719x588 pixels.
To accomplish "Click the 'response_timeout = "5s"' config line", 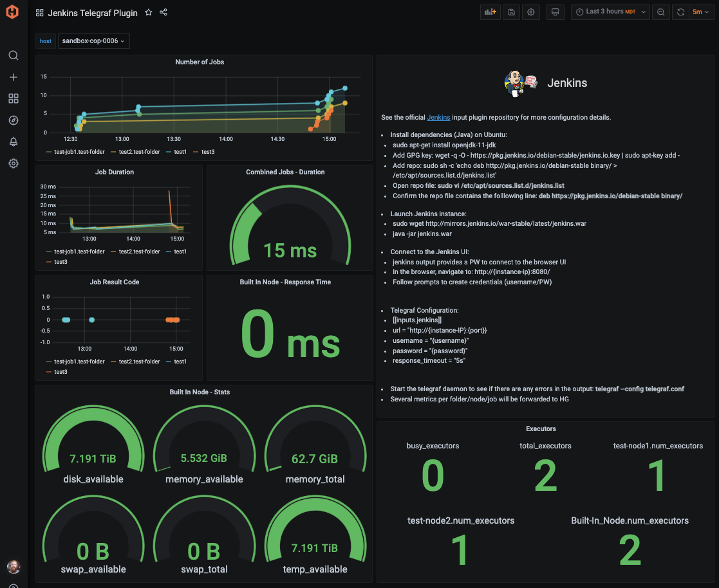I will pyautogui.click(x=429, y=361).
